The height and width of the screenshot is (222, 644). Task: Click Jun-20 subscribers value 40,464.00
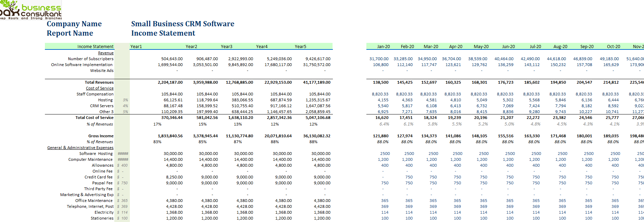tap(504, 59)
